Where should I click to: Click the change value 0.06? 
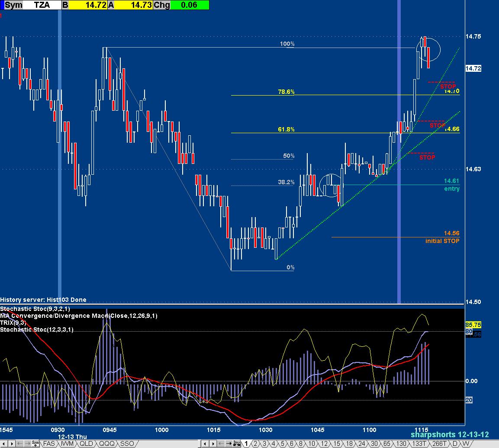(190, 5)
